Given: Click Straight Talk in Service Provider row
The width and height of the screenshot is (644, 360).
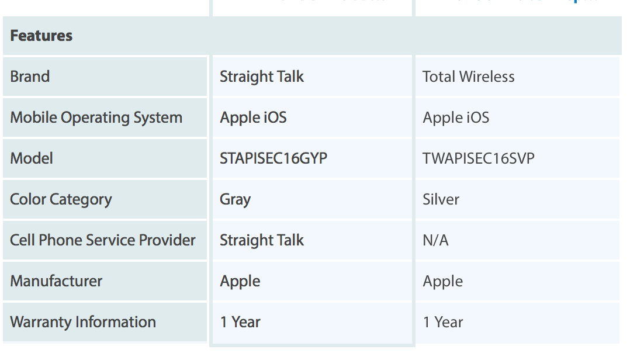Looking at the screenshot, I should [x=261, y=240].
